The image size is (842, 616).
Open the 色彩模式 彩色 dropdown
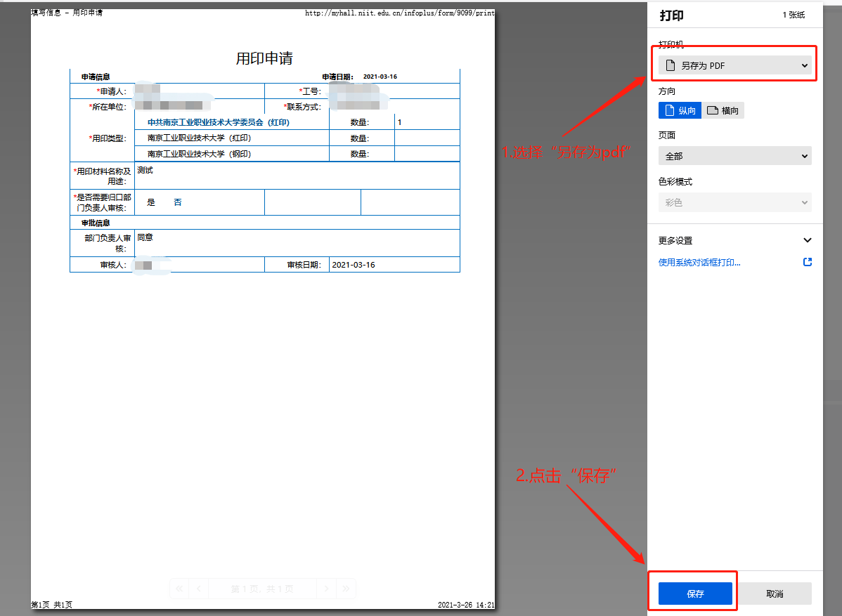pos(734,202)
